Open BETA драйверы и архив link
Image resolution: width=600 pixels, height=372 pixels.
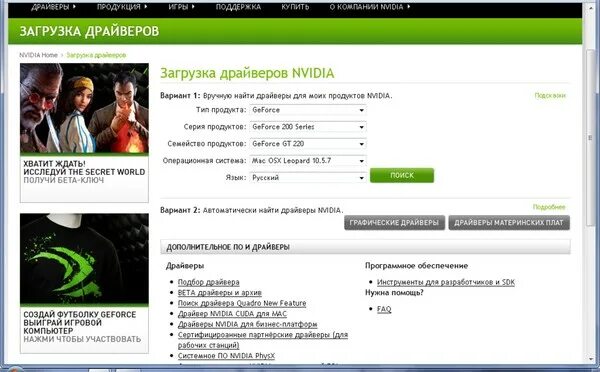tap(220, 293)
